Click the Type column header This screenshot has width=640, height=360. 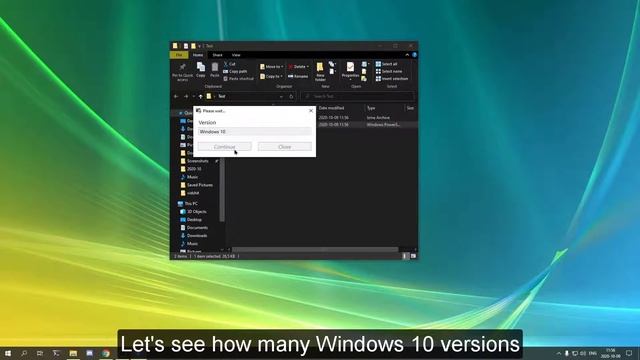pyautogui.click(x=371, y=108)
